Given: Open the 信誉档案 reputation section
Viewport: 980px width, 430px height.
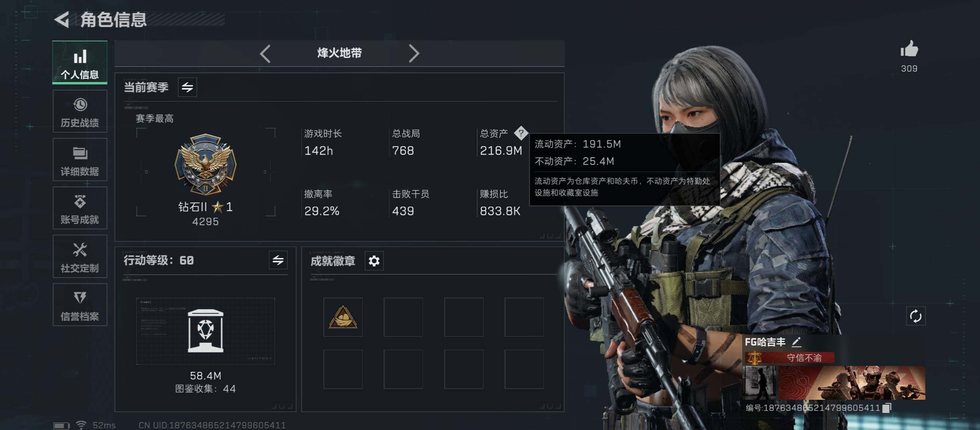Looking at the screenshot, I should (x=80, y=305).
